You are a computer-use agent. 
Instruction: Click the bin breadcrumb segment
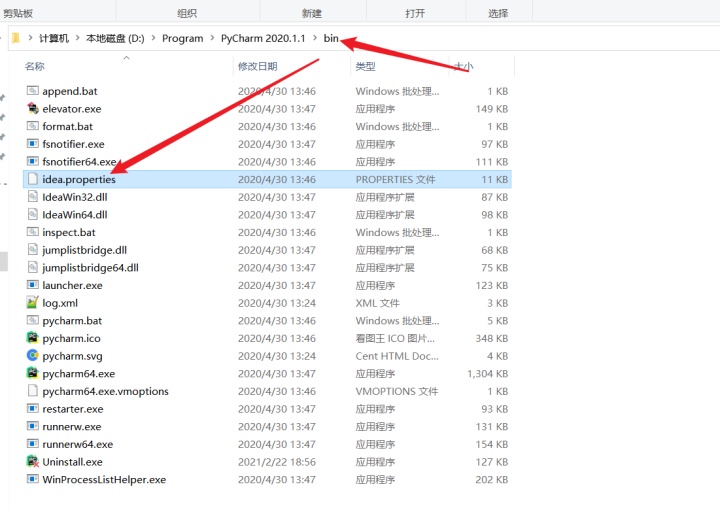tap(331, 38)
